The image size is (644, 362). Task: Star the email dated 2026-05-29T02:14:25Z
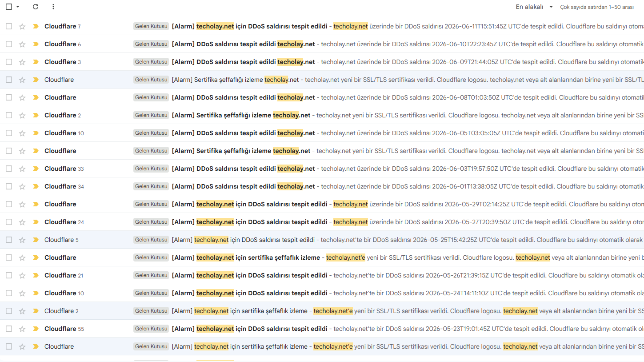[x=22, y=204]
